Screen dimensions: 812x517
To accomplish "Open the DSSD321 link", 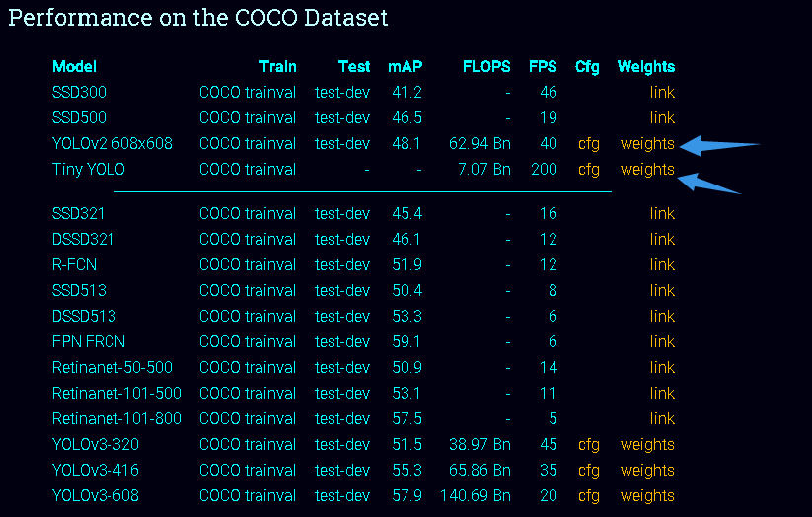I will point(662,240).
